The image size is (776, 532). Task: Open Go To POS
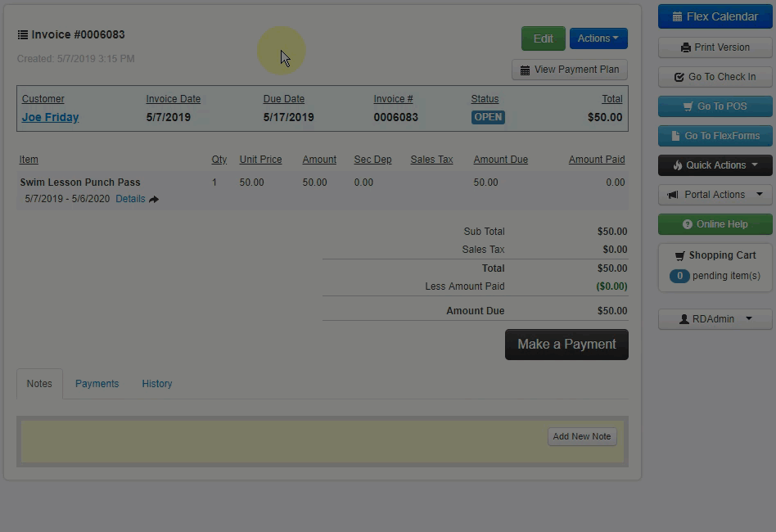tap(715, 106)
